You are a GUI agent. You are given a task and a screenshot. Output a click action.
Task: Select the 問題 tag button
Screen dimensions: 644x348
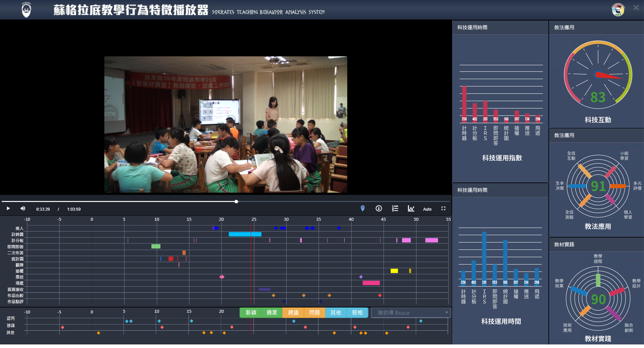tap(314, 313)
